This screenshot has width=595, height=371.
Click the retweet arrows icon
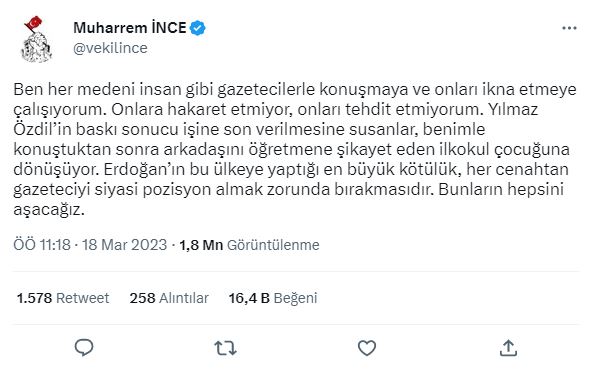[x=225, y=348]
